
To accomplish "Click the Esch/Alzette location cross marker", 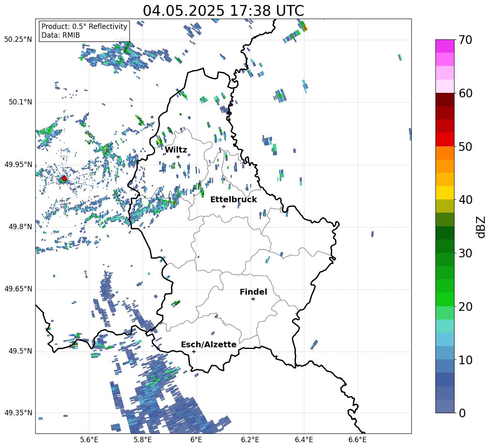I will pos(194,351).
